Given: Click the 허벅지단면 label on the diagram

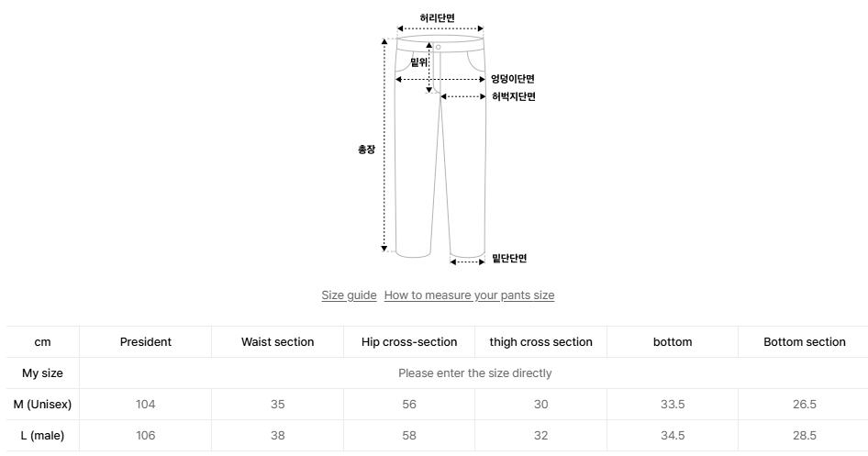Looking at the screenshot, I should pyautogui.click(x=513, y=96).
